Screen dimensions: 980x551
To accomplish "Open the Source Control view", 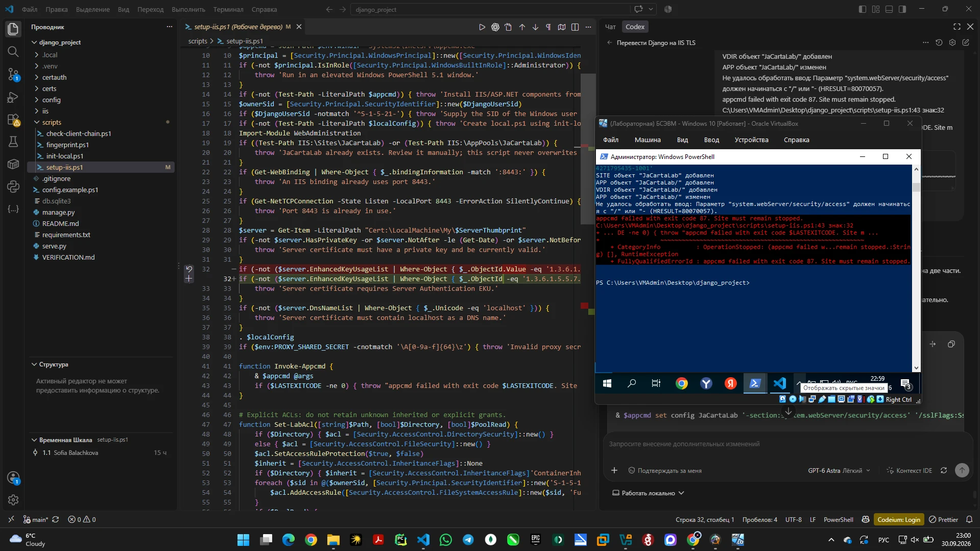I will tap(13, 75).
